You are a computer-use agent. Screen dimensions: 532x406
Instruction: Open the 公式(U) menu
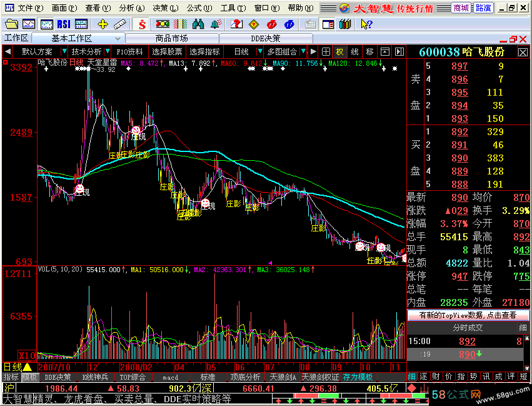coord(199,8)
